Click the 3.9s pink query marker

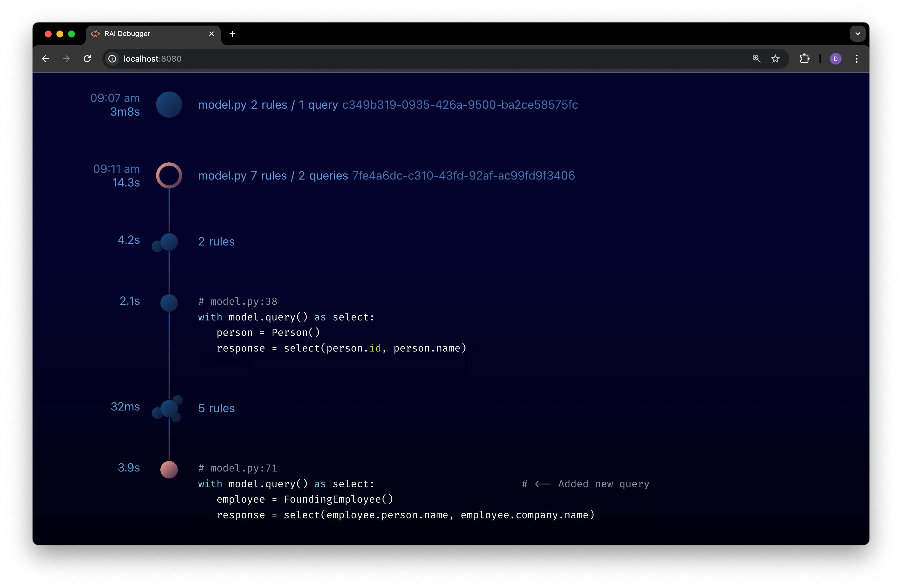pyautogui.click(x=169, y=470)
